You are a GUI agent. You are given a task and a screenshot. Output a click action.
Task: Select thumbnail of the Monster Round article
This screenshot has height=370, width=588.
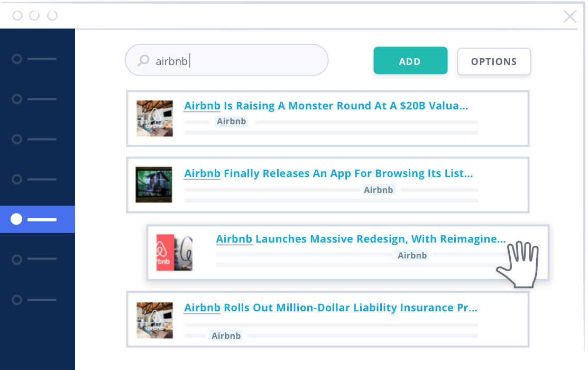154,118
